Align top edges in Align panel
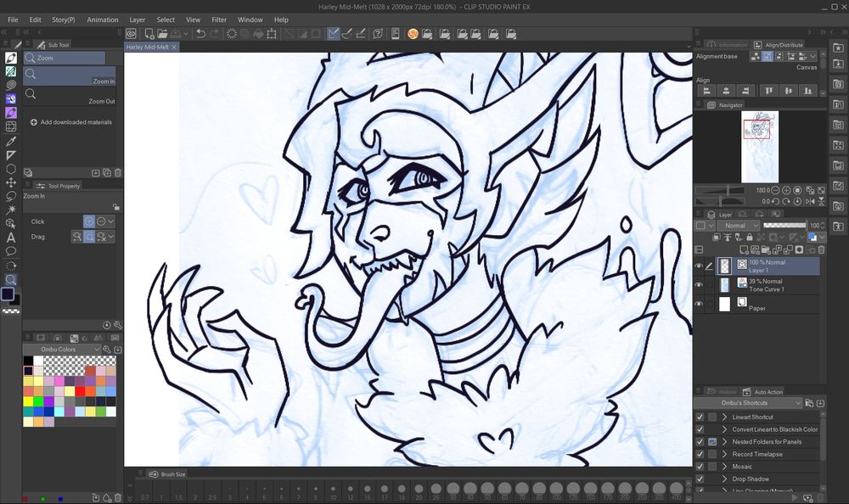 [x=769, y=91]
